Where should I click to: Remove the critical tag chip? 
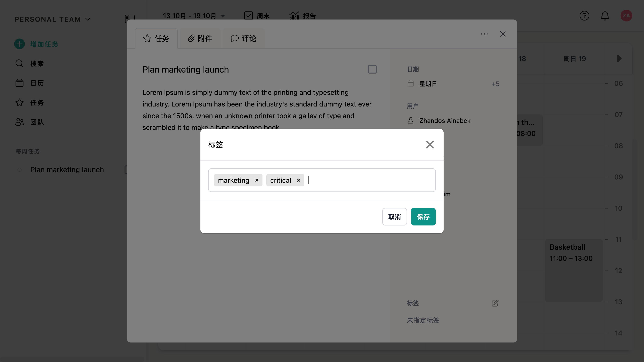coord(298,180)
